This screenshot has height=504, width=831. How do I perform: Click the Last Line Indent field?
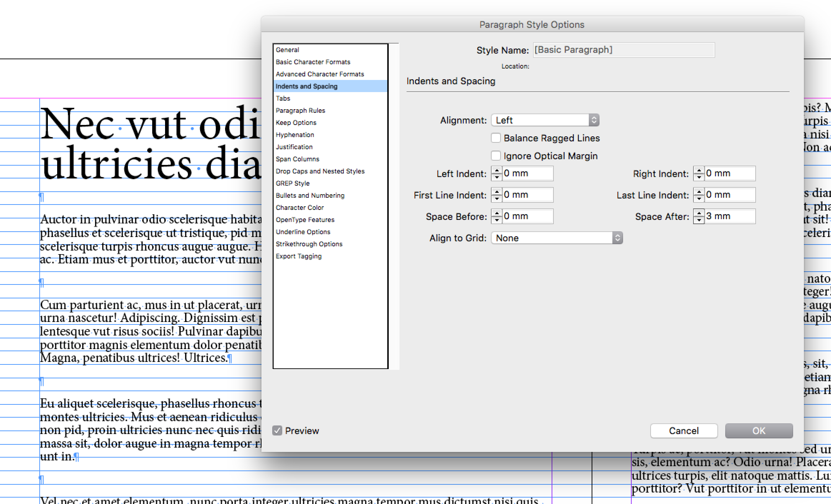pyautogui.click(x=730, y=195)
